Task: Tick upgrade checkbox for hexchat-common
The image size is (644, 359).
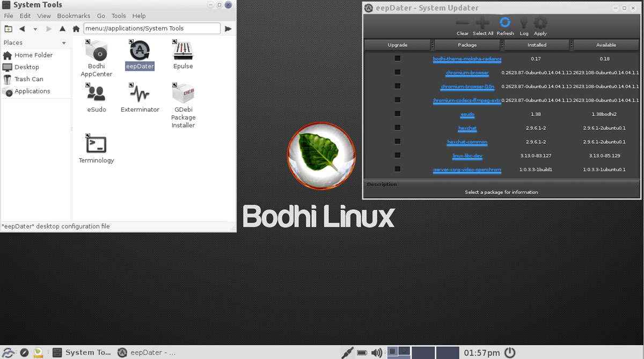Action: (x=398, y=142)
